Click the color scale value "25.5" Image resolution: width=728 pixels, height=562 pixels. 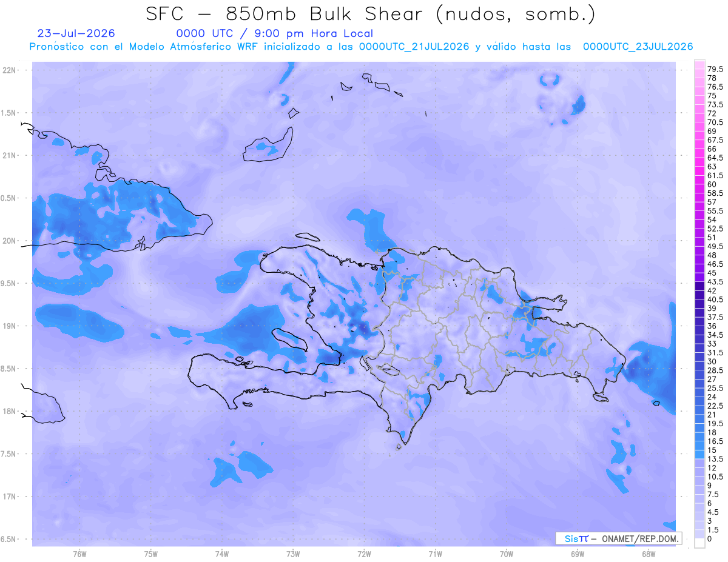(x=715, y=388)
